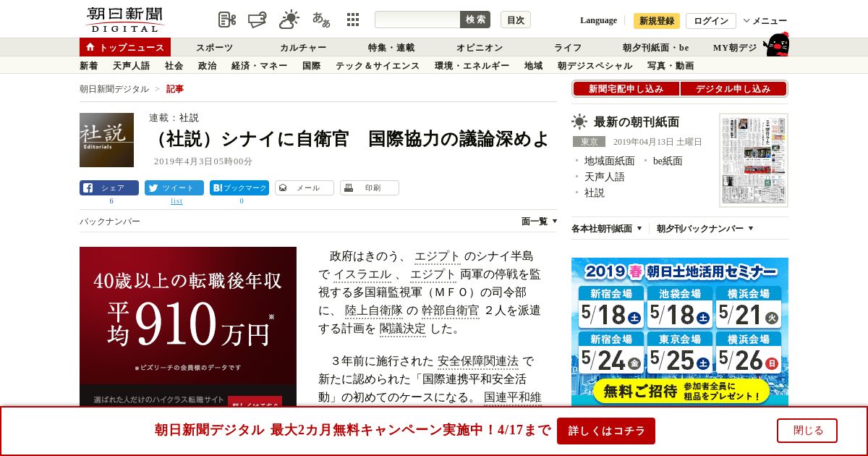This screenshot has height=456, width=868.
Task: Dismiss the campaign banner with 閉じる
Action: [x=807, y=431]
